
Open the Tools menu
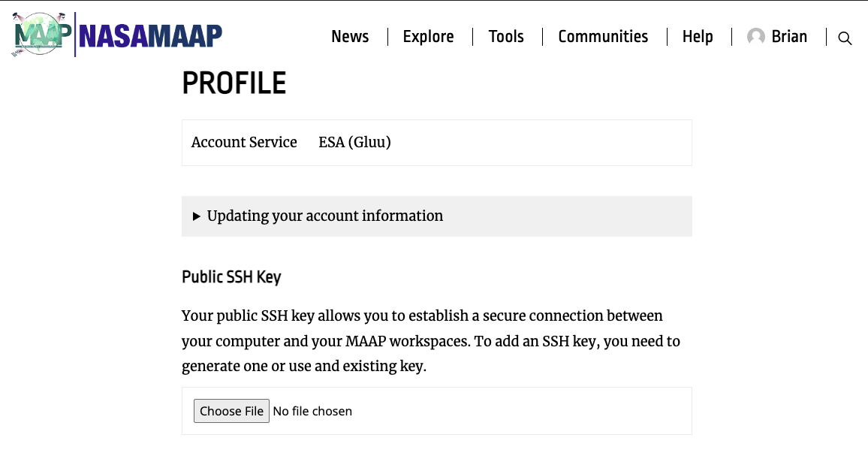pyautogui.click(x=506, y=36)
